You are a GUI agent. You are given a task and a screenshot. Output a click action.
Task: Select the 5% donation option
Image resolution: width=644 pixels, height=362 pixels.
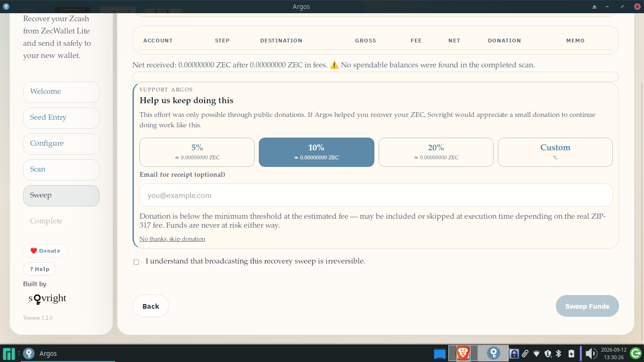coord(197,152)
